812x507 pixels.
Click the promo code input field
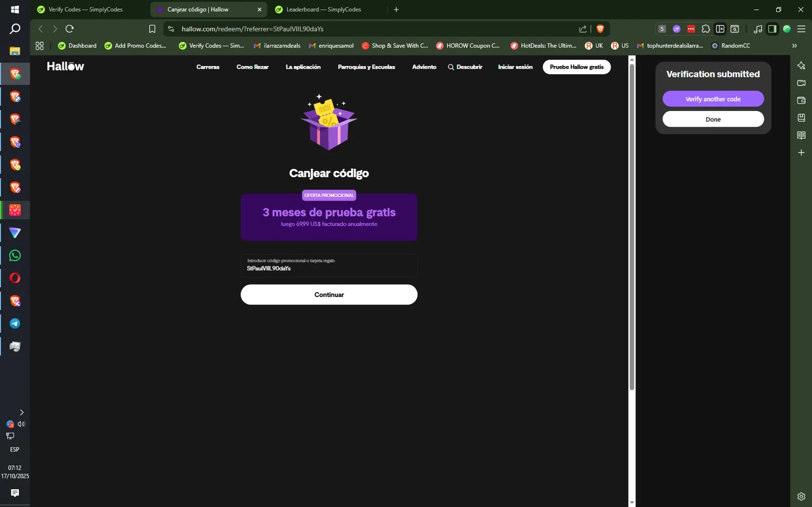(x=329, y=266)
